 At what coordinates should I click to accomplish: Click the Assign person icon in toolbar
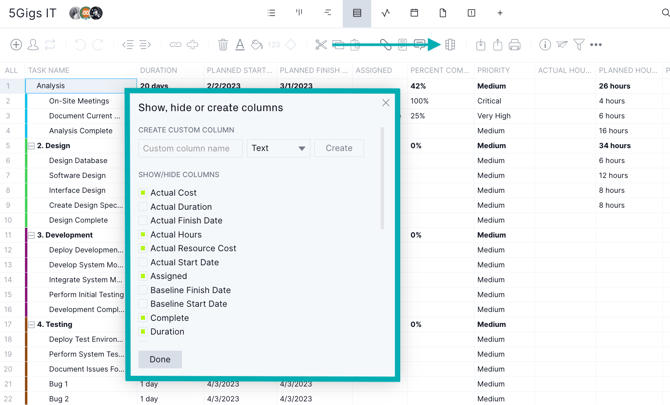click(33, 44)
